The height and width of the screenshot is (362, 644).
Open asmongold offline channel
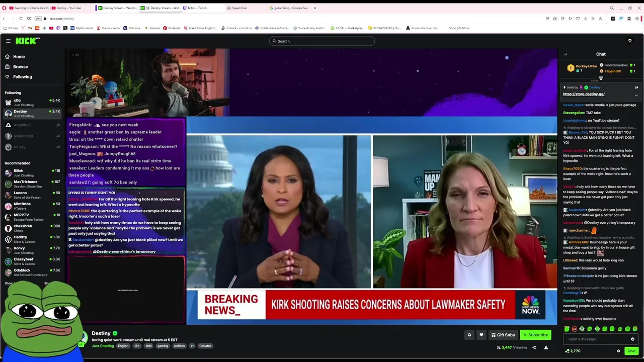click(32, 136)
